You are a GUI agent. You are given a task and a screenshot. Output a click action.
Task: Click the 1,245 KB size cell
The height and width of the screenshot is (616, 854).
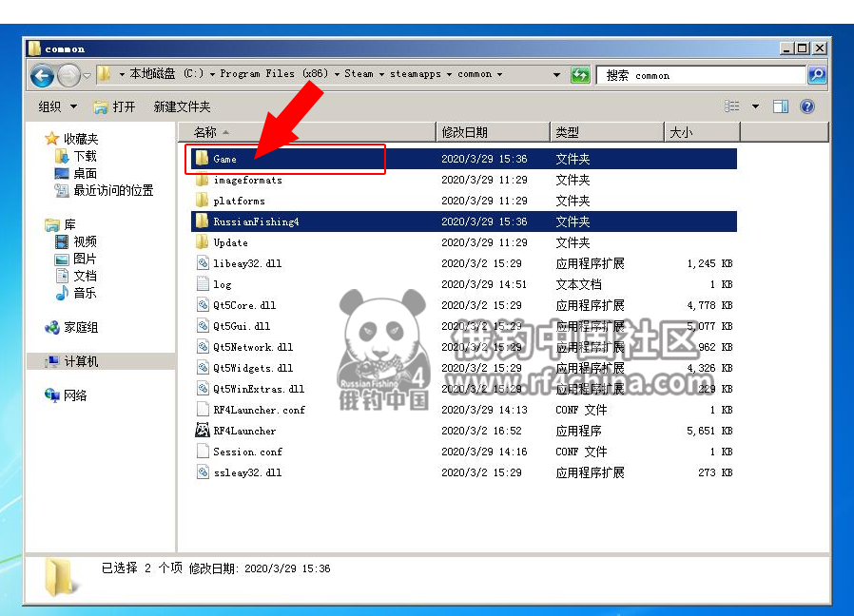(709, 263)
